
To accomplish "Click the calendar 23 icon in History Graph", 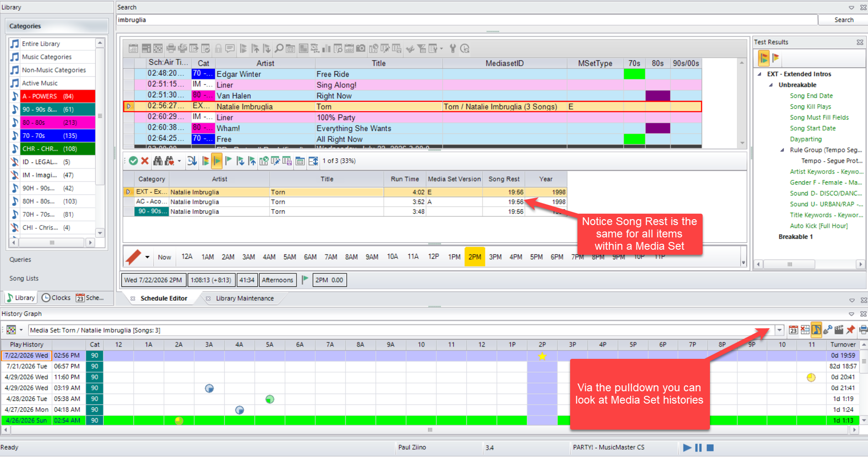I will (x=794, y=330).
